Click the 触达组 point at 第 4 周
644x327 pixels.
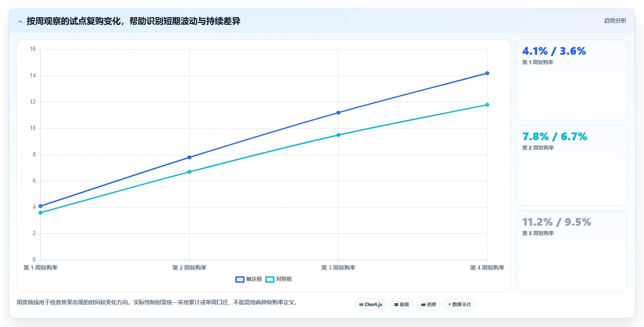tap(487, 73)
